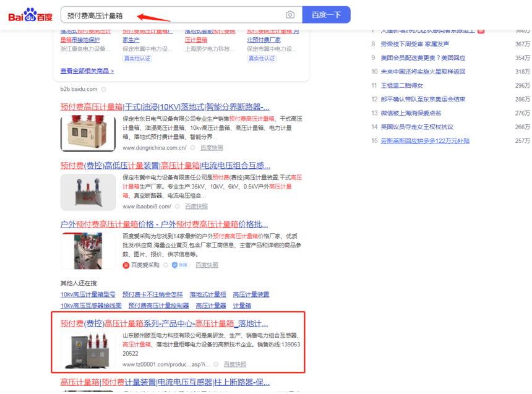Screen dimensions: 532x394
Task: Click thumbnail of 山东滕州滕互电力 result
Action: (88, 350)
